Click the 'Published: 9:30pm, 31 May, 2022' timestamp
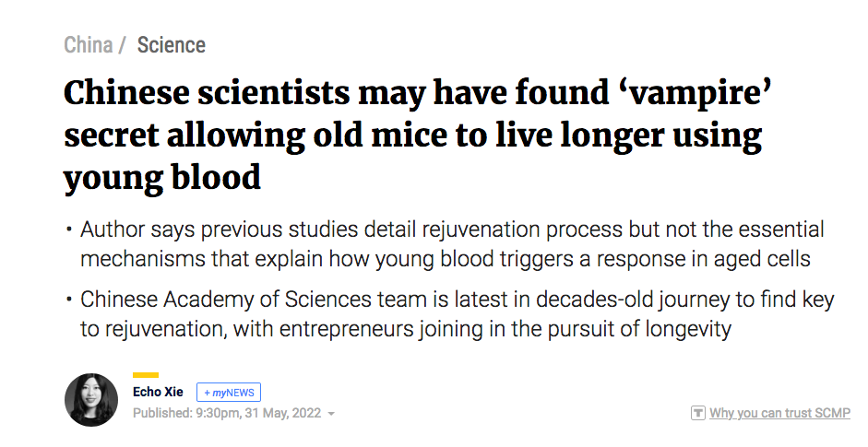 227,413
